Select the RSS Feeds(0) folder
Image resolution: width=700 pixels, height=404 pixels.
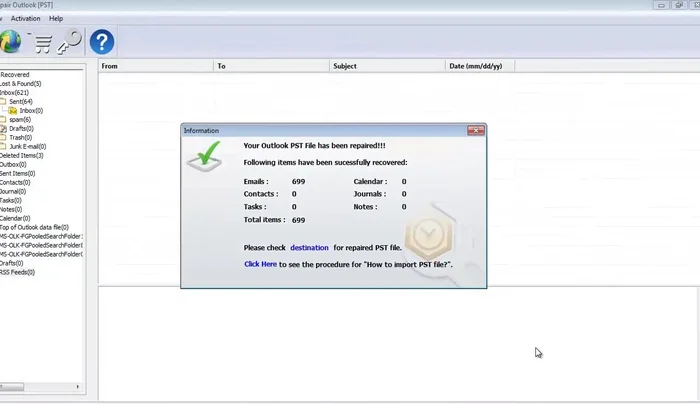[17, 272]
